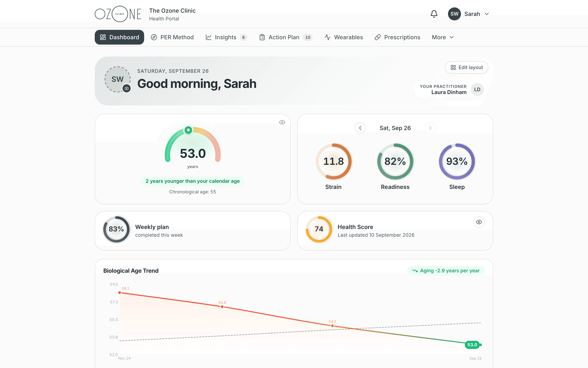
Task: Click the 74 Health Score ring
Action: click(x=319, y=229)
